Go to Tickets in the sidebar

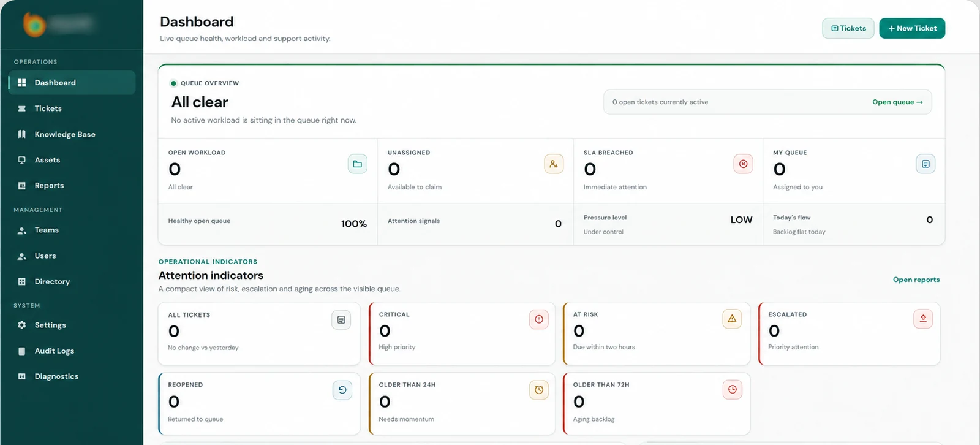coord(72,108)
